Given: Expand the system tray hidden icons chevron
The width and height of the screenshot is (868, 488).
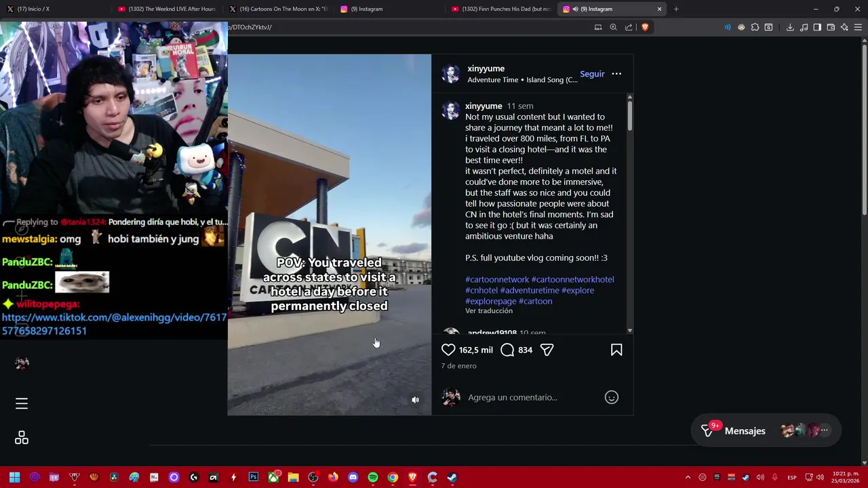Looking at the screenshot, I should click(688, 477).
